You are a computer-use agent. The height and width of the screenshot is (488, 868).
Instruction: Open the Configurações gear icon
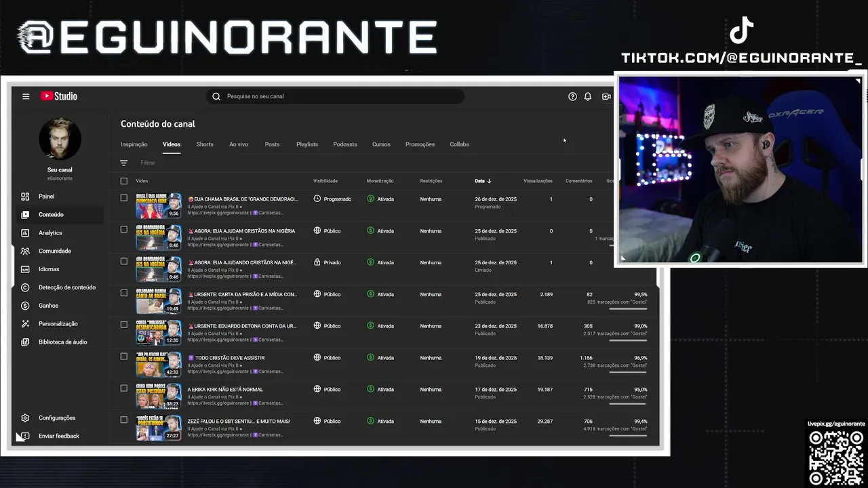tap(25, 418)
